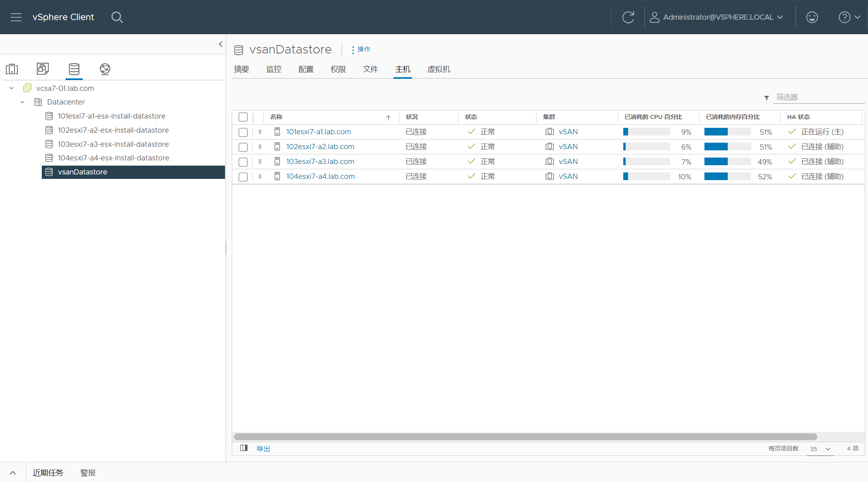This screenshot has width=868, height=482.
Task: Click the filter funnel icon
Action: point(767,98)
